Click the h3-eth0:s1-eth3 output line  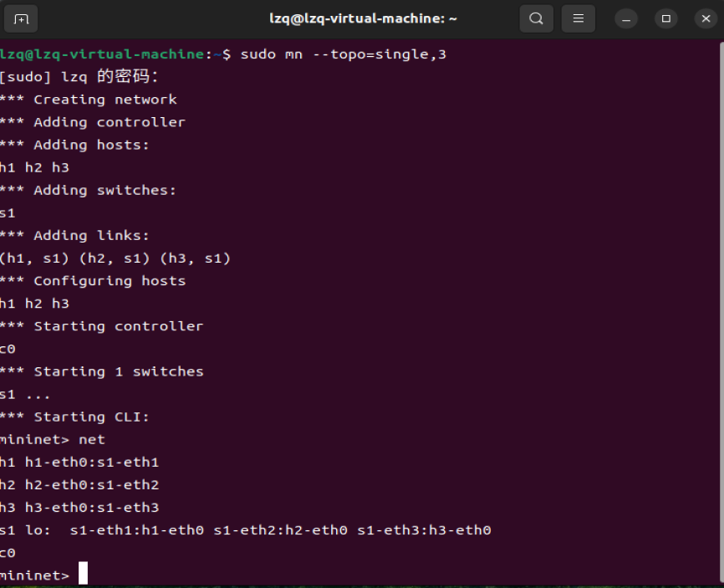coord(79,508)
